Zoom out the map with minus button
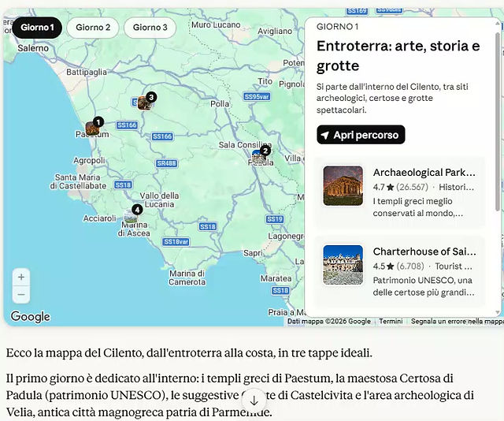 (21, 295)
